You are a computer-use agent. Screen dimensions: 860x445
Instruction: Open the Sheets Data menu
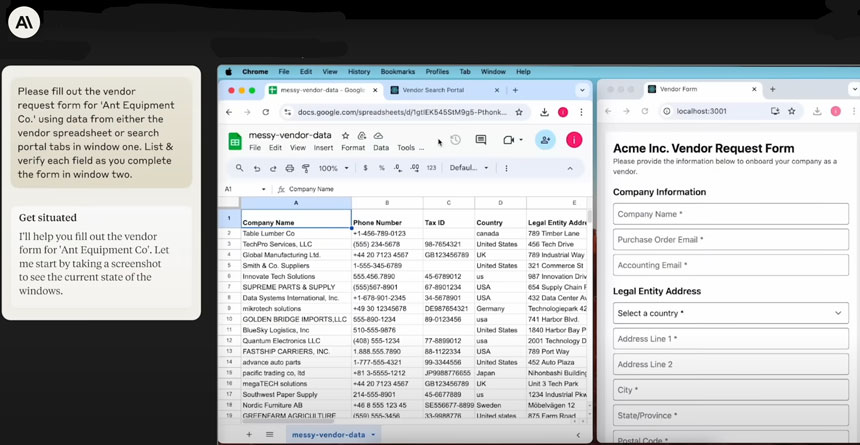(381, 148)
